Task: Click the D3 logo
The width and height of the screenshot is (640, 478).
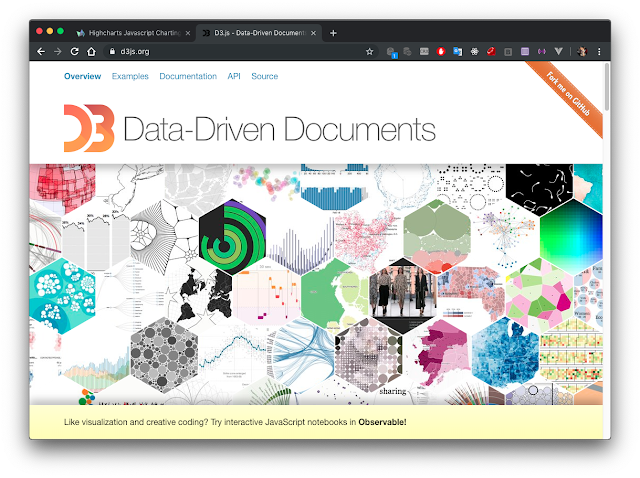Action: 89,128
